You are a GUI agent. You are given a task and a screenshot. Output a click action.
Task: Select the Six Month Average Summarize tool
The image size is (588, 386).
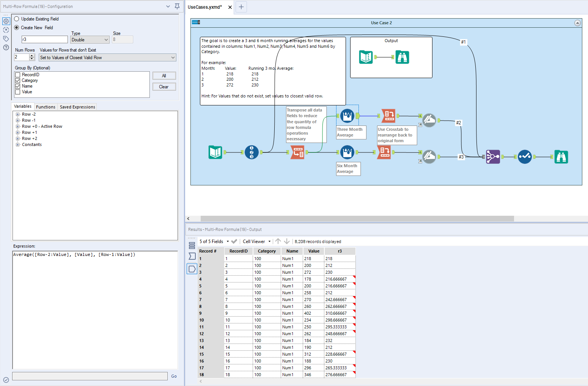point(347,152)
